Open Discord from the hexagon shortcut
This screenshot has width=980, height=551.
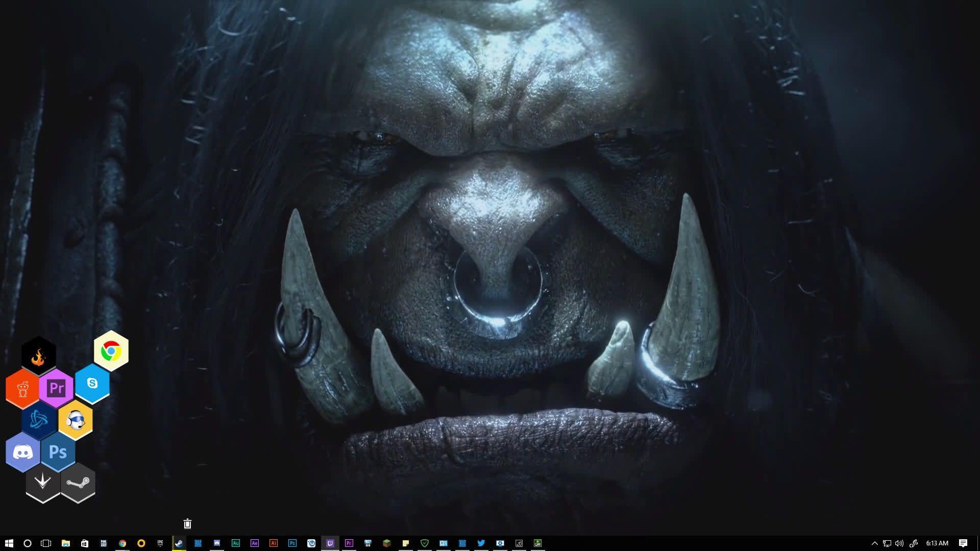coord(23,452)
